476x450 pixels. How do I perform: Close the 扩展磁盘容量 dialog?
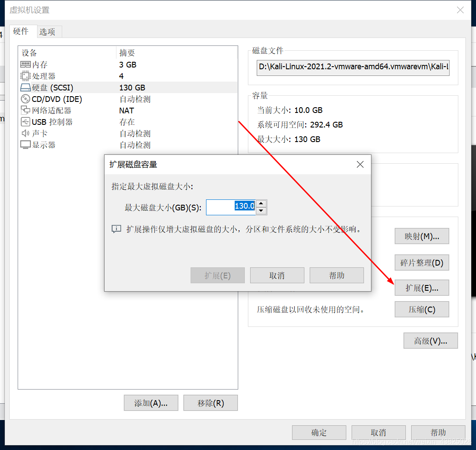click(360, 165)
